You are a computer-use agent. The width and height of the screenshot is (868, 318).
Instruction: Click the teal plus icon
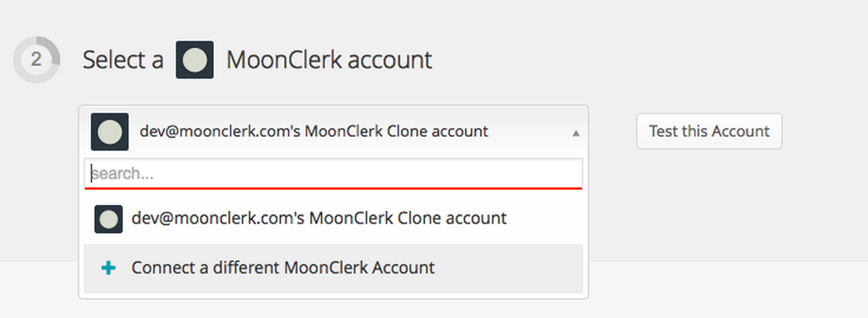109,268
